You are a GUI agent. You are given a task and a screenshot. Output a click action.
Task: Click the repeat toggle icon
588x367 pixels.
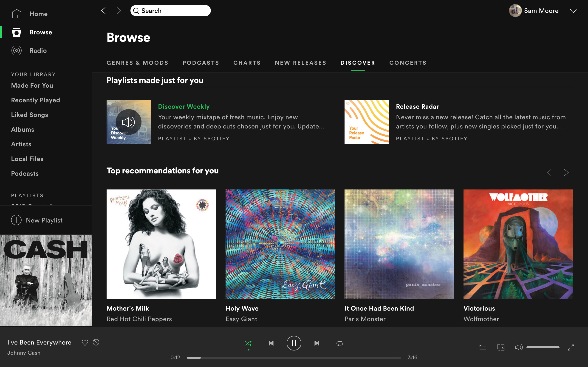tap(339, 343)
